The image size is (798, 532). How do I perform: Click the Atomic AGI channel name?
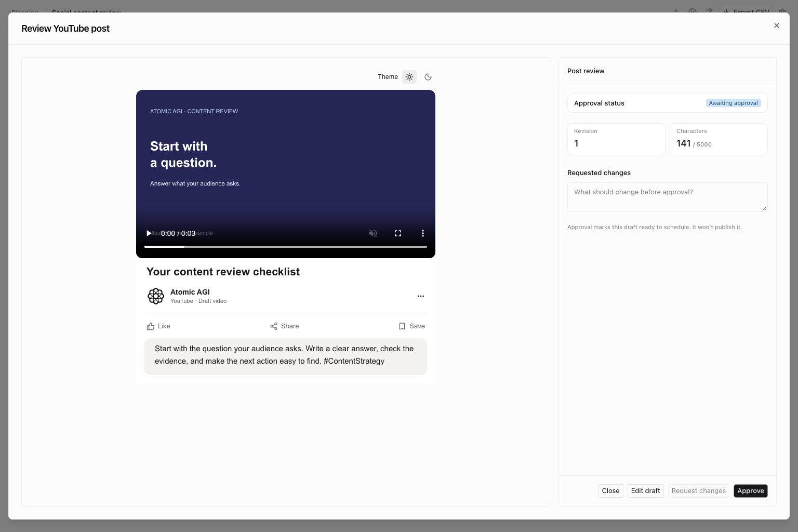click(190, 292)
